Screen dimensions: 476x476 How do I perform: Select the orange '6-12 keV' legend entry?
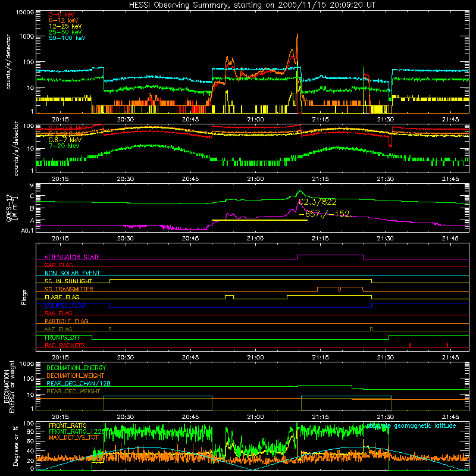(64, 20)
